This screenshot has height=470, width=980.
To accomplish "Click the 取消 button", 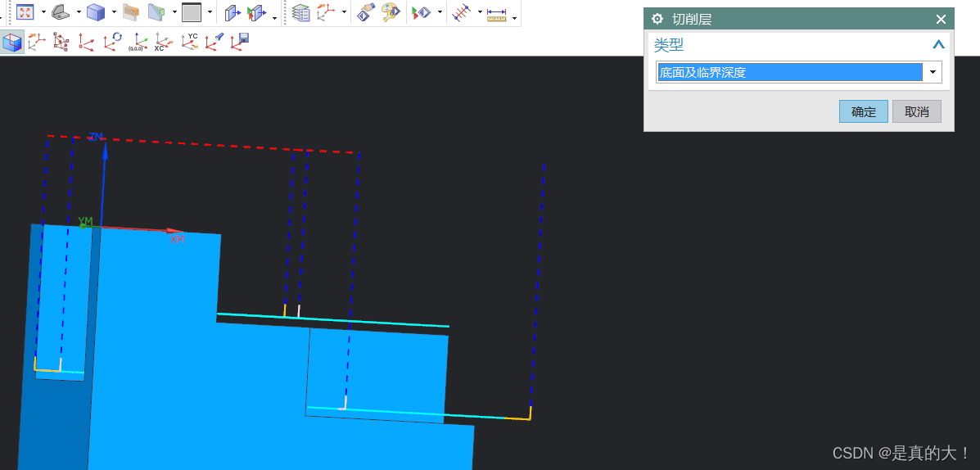I will (x=917, y=112).
